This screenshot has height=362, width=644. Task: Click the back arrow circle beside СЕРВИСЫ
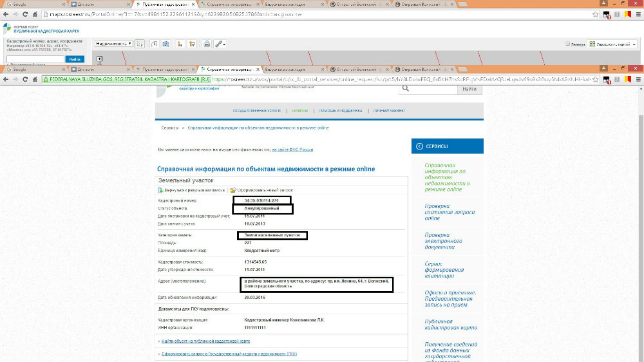pos(419,146)
